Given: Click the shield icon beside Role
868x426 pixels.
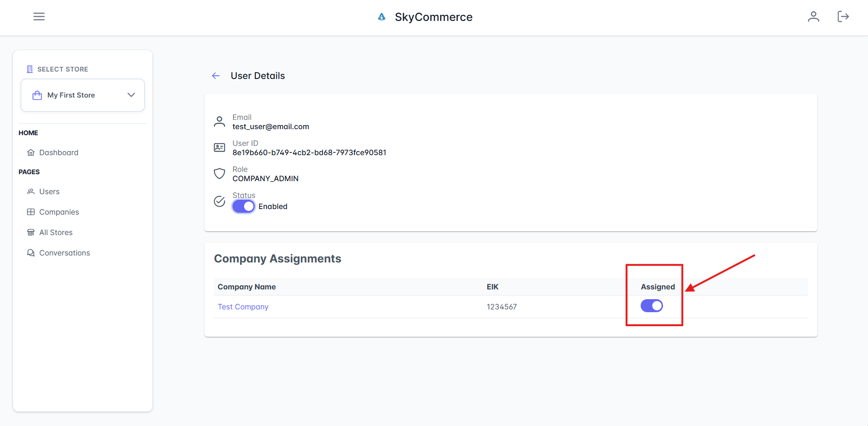Looking at the screenshot, I should coord(219,174).
